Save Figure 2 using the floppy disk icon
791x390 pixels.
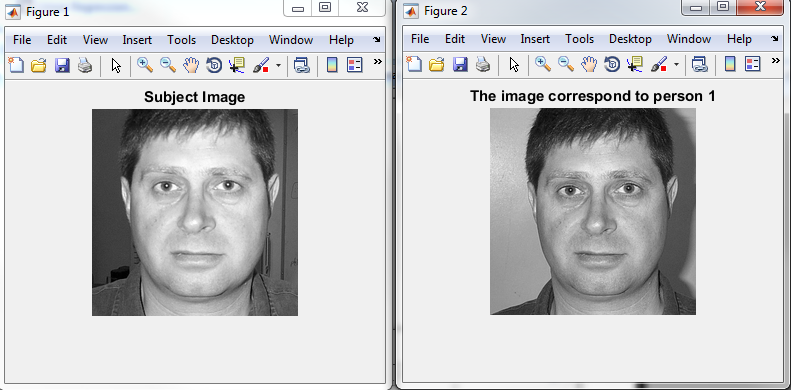[x=460, y=64]
